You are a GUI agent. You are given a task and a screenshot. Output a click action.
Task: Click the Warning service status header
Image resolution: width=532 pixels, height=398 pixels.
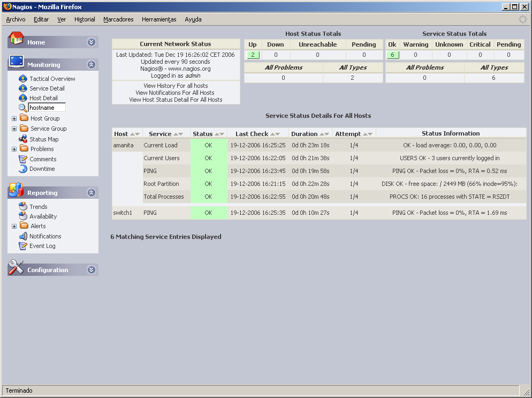pyautogui.click(x=416, y=44)
